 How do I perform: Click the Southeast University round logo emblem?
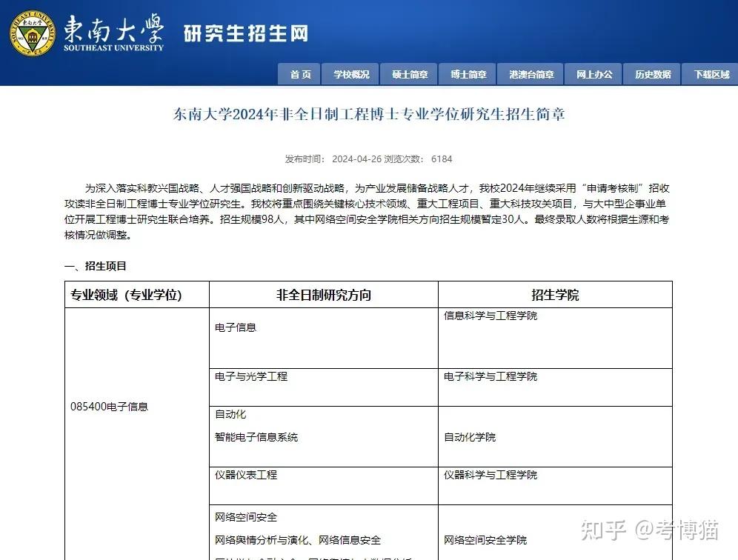tap(33, 33)
